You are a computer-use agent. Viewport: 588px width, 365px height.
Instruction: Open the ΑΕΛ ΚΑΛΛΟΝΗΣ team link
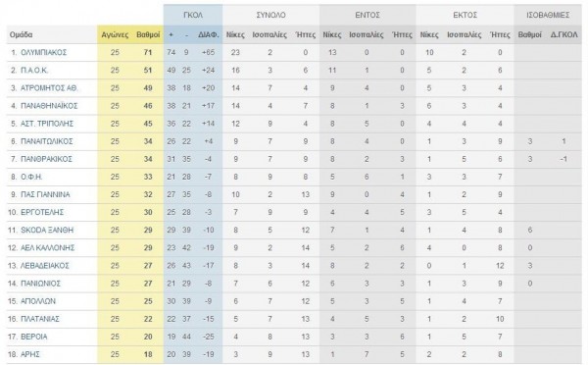[48, 248]
